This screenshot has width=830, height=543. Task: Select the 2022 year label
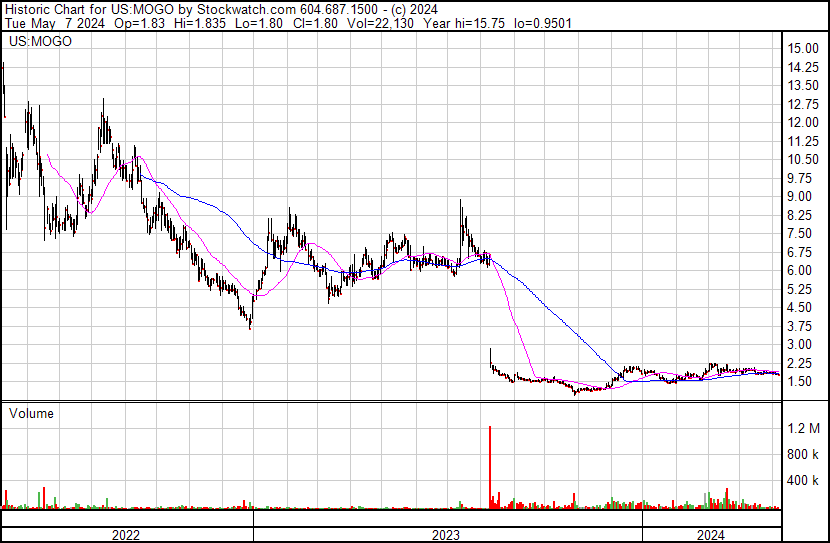[126, 535]
